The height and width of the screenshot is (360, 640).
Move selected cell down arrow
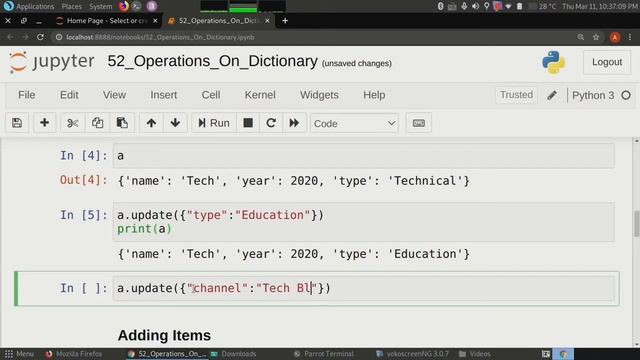point(176,123)
